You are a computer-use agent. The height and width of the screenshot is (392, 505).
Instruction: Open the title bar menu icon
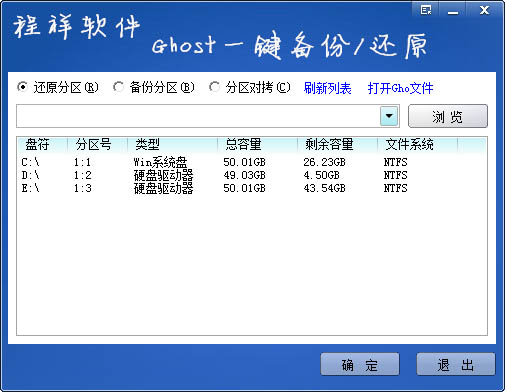pyautogui.click(x=425, y=10)
